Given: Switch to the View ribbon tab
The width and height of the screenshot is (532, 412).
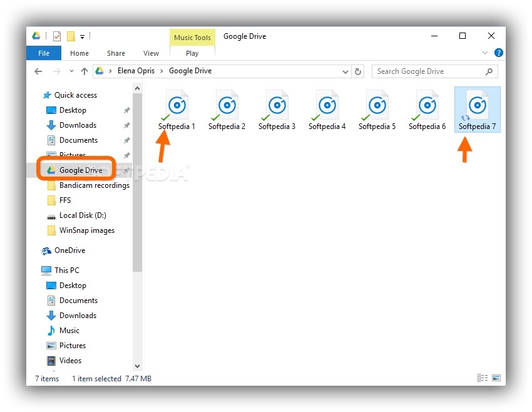Looking at the screenshot, I should (150, 53).
